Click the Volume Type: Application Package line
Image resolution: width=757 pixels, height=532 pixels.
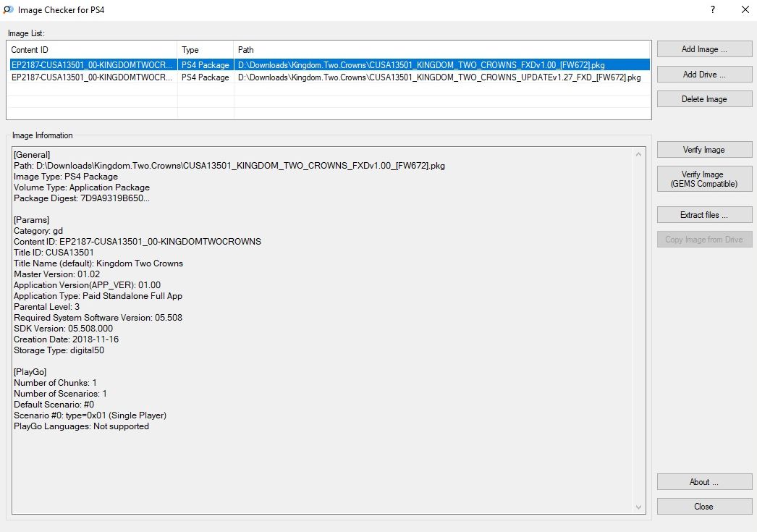pos(82,187)
